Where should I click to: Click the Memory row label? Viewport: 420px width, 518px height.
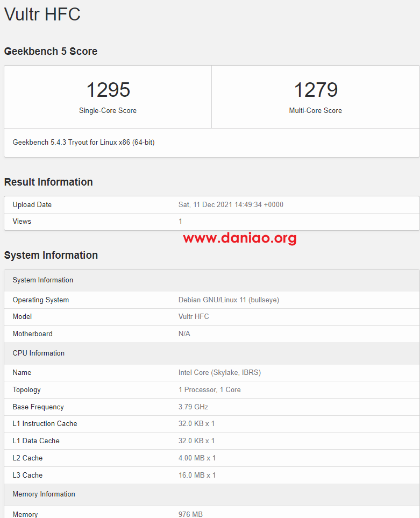coord(25,514)
